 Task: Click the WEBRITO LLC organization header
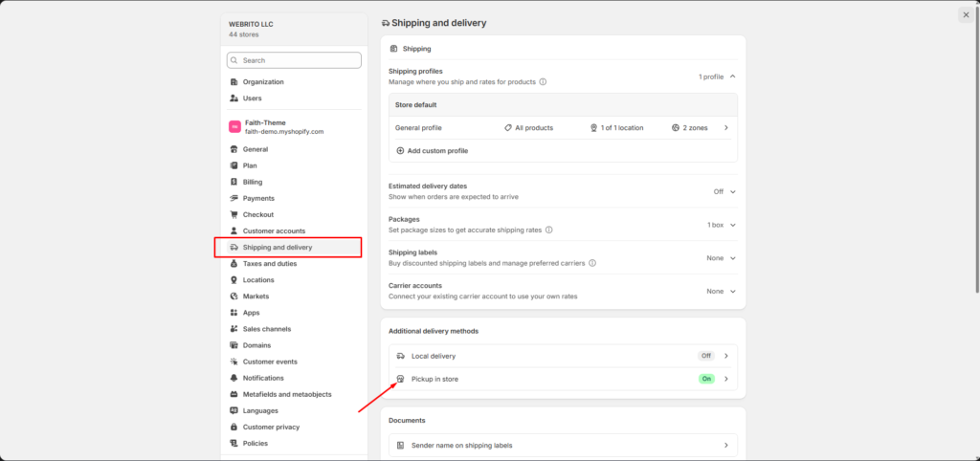[x=251, y=24]
